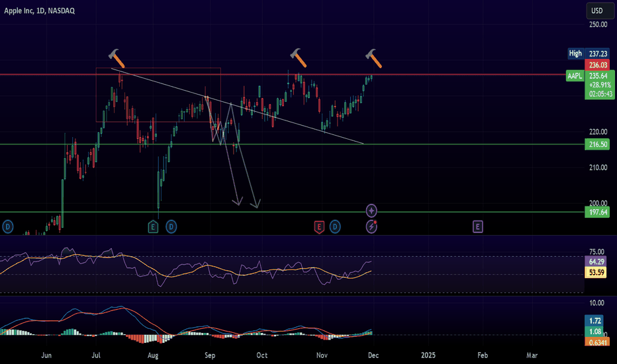The height and width of the screenshot is (364, 617).
Task: Select the hammer icon above the July peak
Action: pyautogui.click(x=117, y=58)
